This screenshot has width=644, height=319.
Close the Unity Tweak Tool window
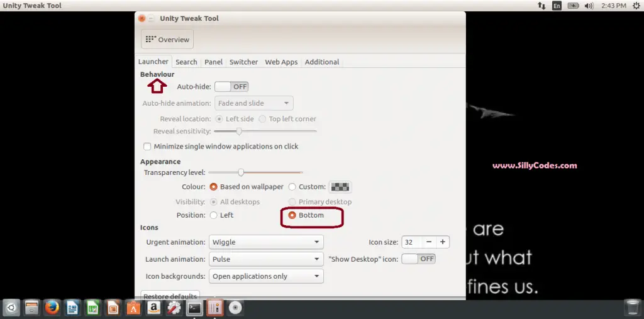click(x=142, y=18)
